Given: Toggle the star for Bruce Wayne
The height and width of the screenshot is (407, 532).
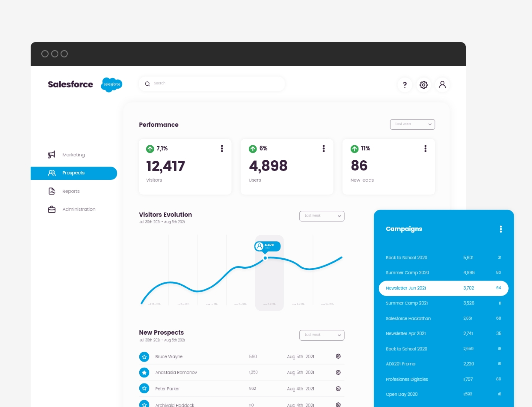Looking at the screenshot, I should click(x=144, y=357).
